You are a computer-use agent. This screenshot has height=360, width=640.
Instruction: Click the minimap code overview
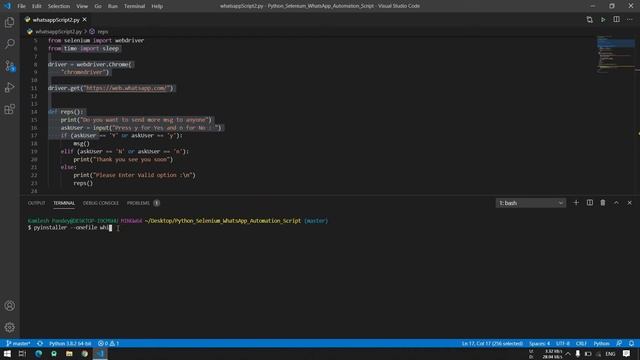point(616,54)
